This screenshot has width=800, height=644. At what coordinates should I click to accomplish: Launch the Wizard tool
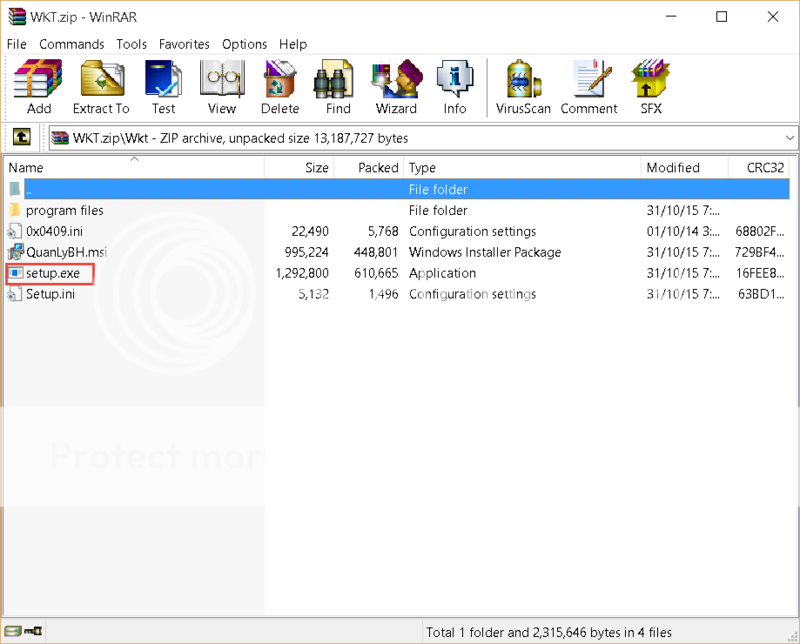[396, 87]
